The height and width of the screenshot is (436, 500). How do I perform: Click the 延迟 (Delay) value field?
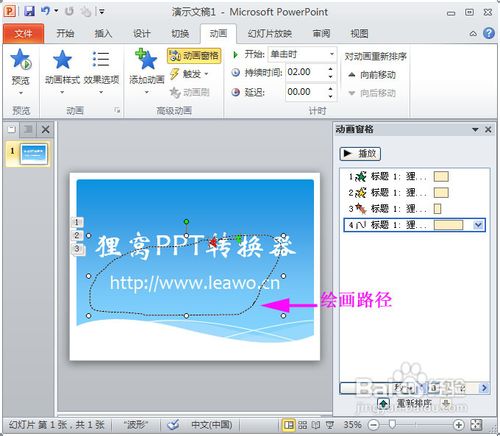tap(305, 92)
